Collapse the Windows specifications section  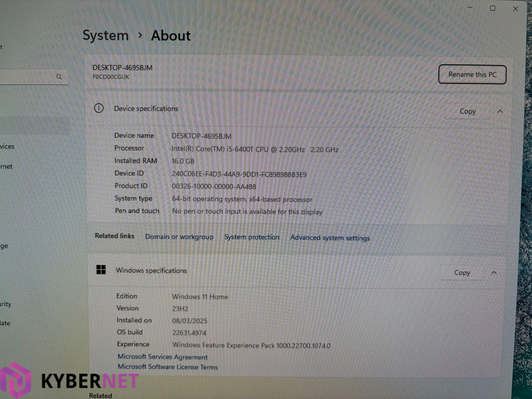[494, 273]
